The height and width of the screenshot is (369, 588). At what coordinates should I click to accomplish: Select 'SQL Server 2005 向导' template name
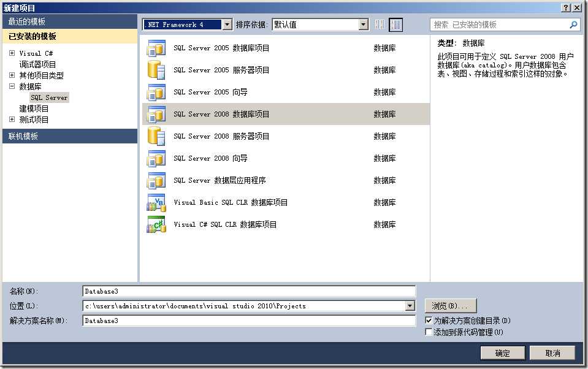coord(210,92)
